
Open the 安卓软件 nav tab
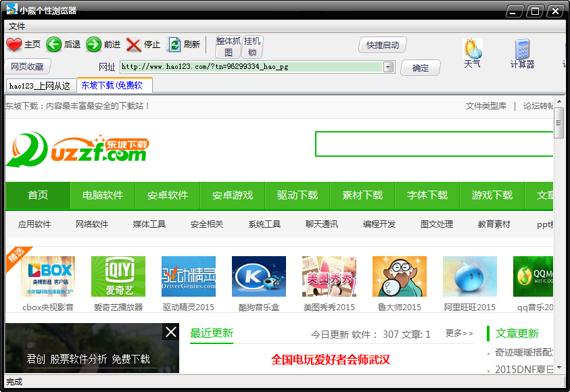click(x=168, y=195)
